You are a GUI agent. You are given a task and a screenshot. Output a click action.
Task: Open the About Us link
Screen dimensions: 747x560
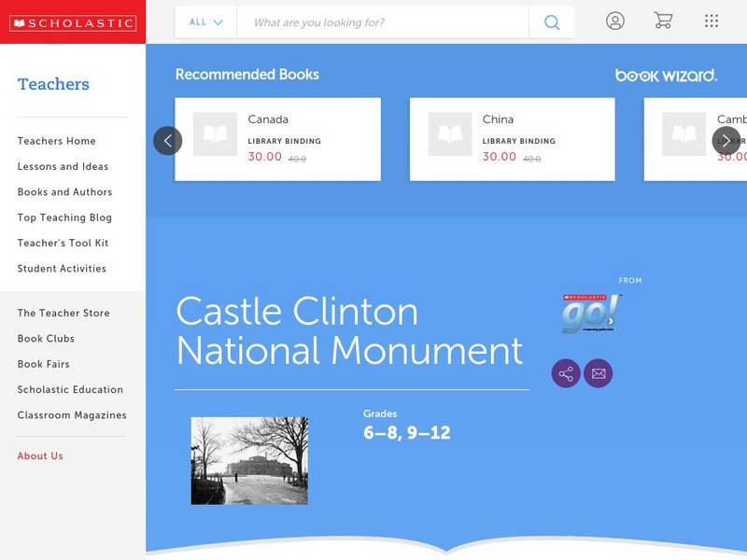coord(38,456)
